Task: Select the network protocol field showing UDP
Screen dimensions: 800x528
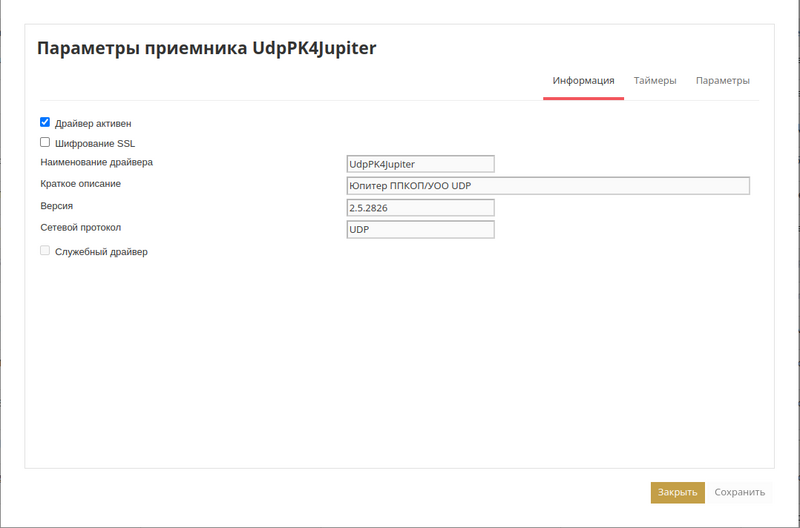Action: pyautogui.click(x=420, y=230)
